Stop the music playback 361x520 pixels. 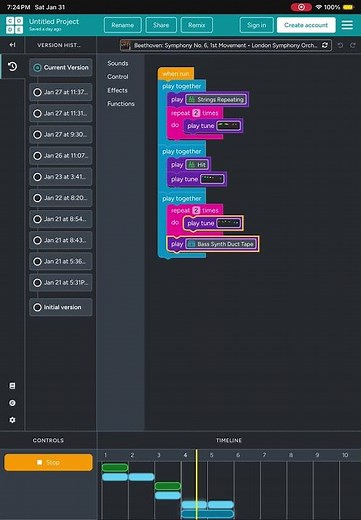click(48, 462)
